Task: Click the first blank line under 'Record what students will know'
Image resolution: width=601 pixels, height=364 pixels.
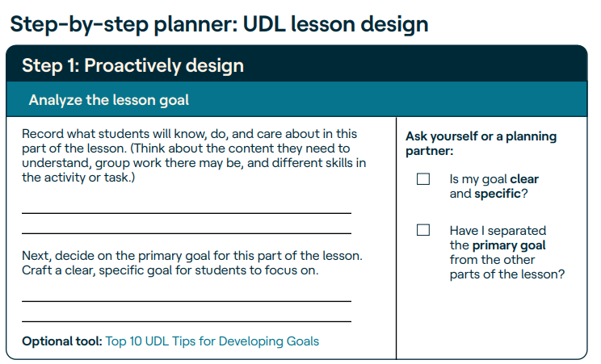Action: coord(187,212)
